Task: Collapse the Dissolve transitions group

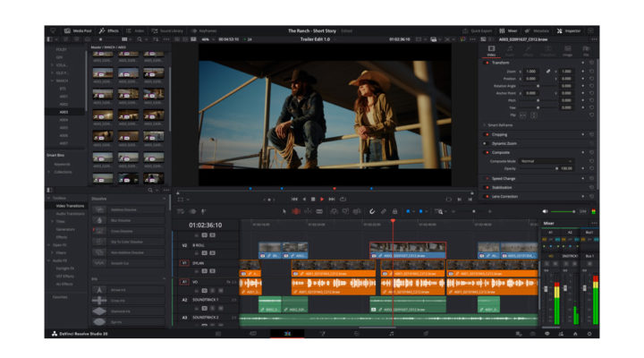Action: [x=165, y=199]
